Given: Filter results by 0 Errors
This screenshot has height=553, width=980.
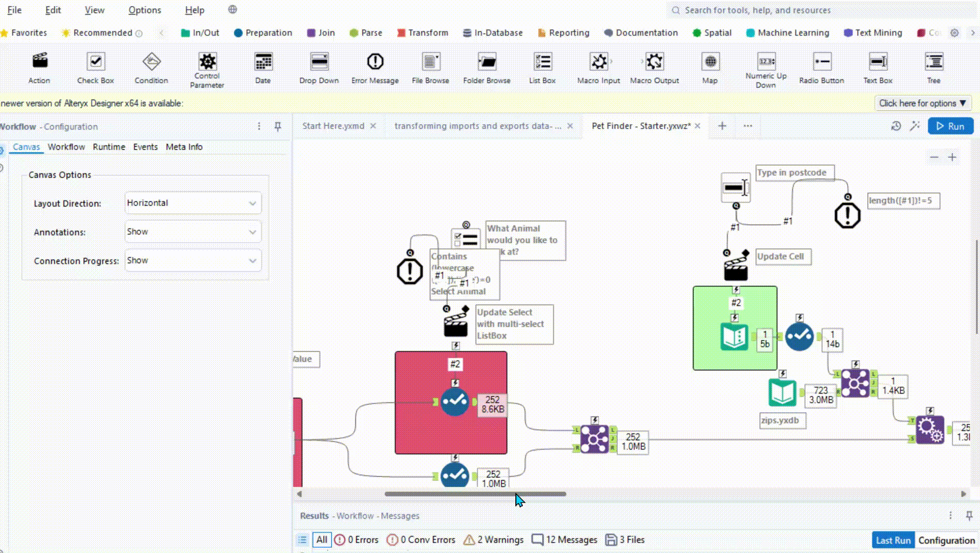Looking at the screenshot, I should point(357,540).
